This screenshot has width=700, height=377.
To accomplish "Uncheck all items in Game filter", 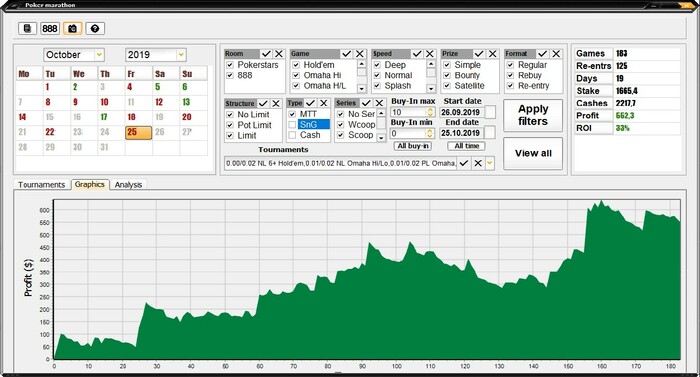I will point(360,54).
